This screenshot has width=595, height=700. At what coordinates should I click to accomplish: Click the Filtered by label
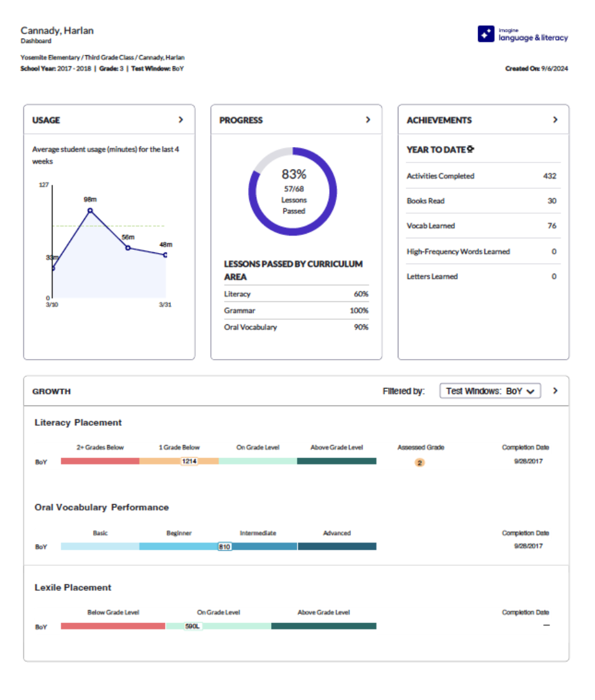pos(404,391)
